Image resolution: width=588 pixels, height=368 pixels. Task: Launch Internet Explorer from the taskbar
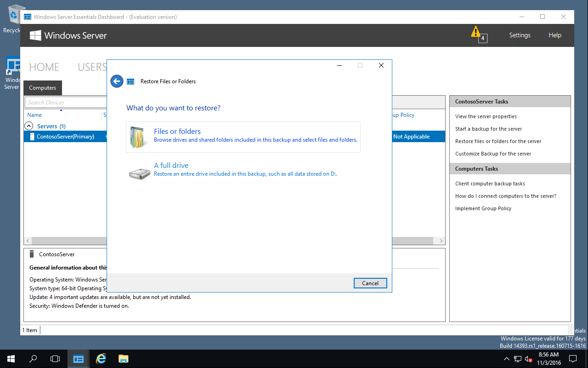101,359
